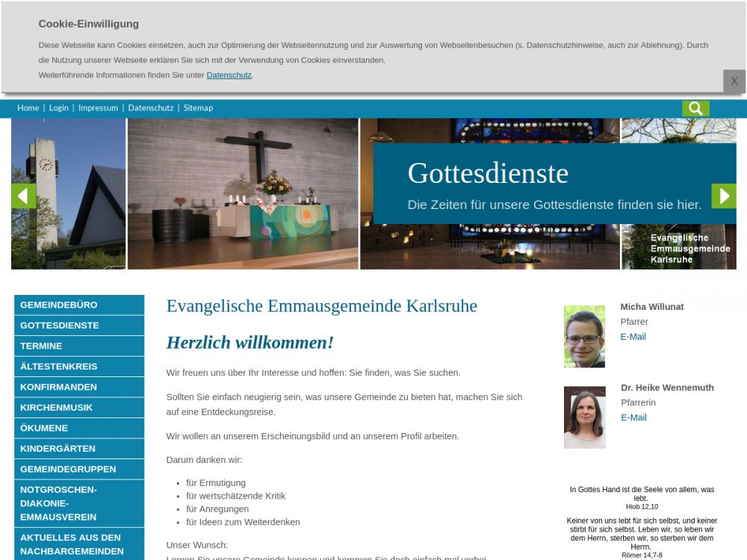Open Notgroschen-Diakonie-Emmausverein menu item

coord(59,503)
